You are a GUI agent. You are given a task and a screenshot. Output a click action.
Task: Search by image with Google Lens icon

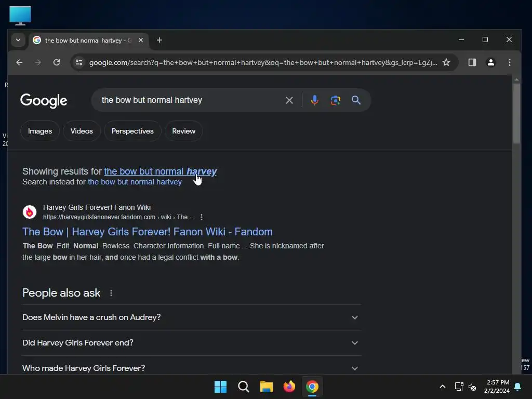[x=335, y=100]
